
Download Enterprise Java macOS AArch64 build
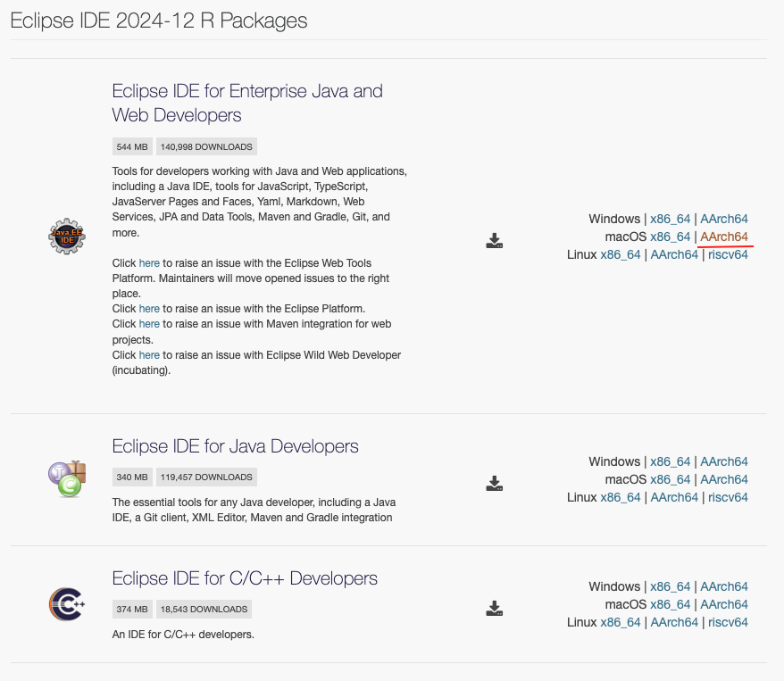pyautogui.click(x=724, y=237)
